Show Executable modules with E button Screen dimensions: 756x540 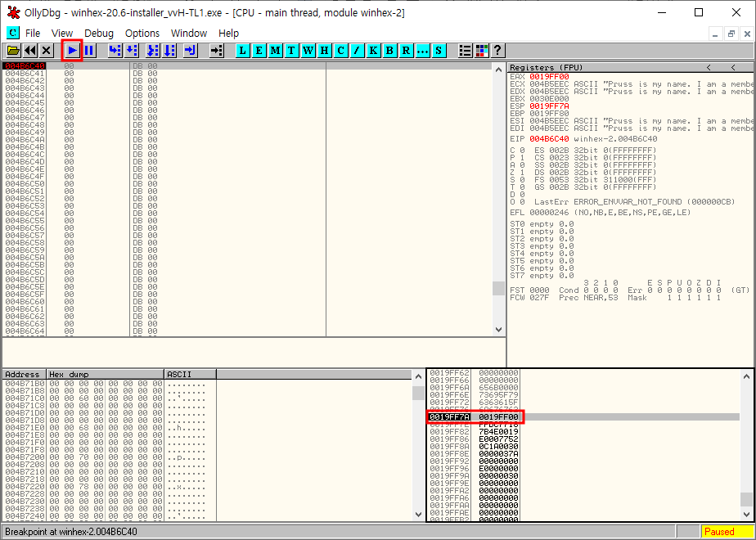click(259, 50)
